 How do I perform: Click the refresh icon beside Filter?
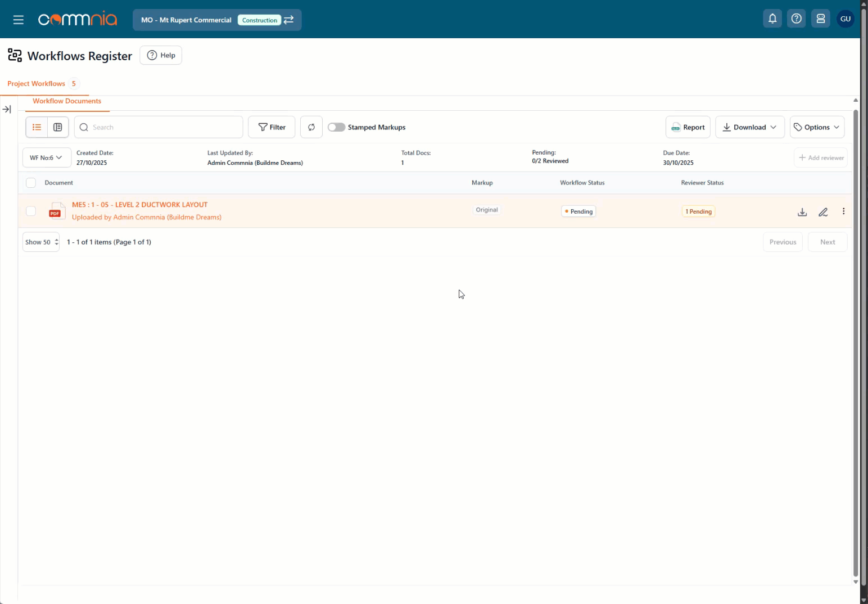pyautogui.click(x=311, y=127)
